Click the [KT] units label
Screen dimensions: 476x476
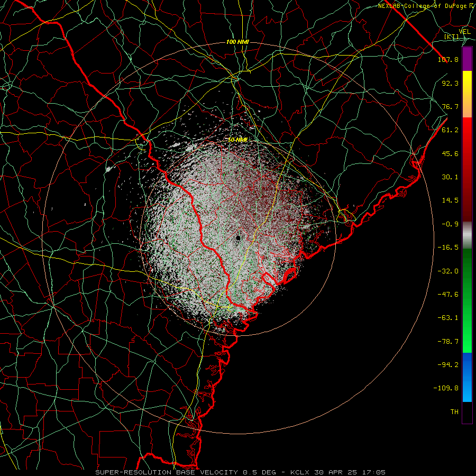pyautogui.click(x=451, y=37)
